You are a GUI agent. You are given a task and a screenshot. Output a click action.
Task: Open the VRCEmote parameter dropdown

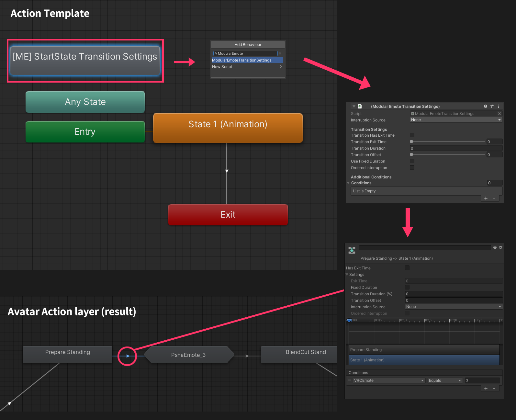pos(388,380)
